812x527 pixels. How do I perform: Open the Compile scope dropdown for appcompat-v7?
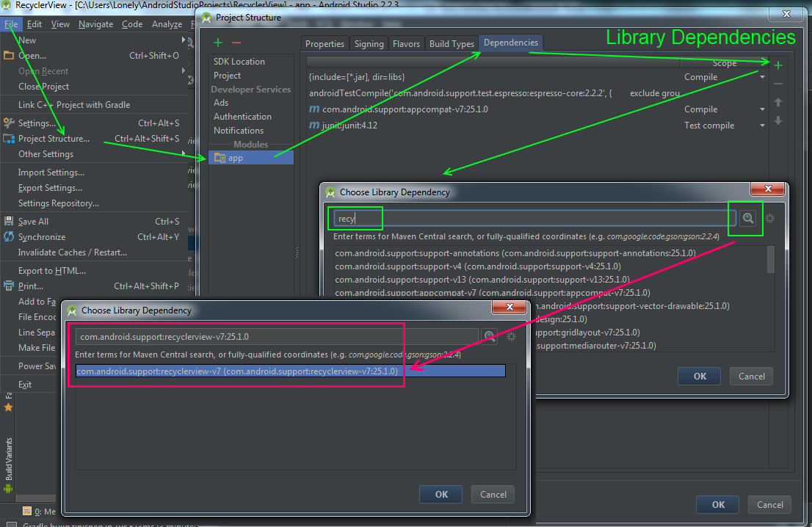(761, 109)
